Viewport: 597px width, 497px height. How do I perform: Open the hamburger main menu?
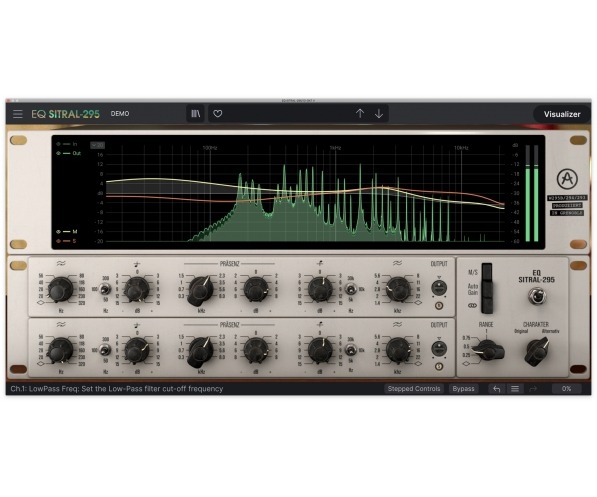[x=18, y=114]
